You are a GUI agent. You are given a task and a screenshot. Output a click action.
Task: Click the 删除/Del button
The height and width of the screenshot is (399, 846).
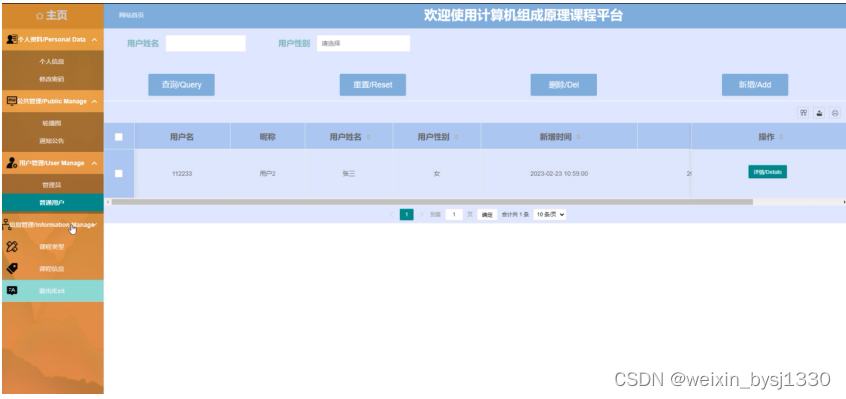564,85
